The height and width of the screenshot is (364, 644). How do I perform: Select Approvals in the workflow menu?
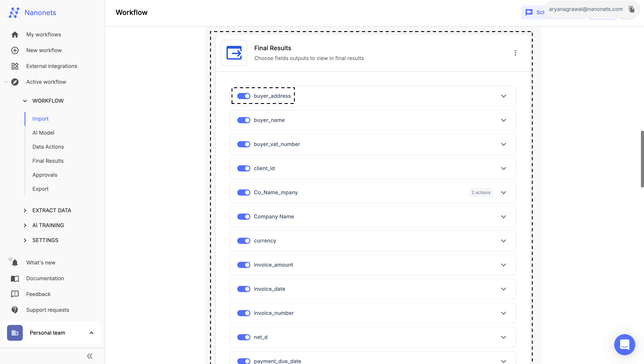click(45, 175)
